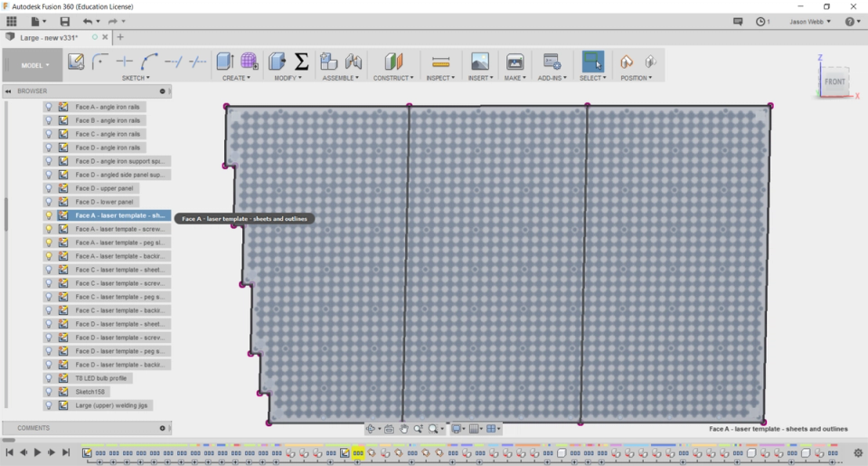Viewport: 868px width, 466px height.
Task: Jump to end of timeline
Action: point(66,452)
